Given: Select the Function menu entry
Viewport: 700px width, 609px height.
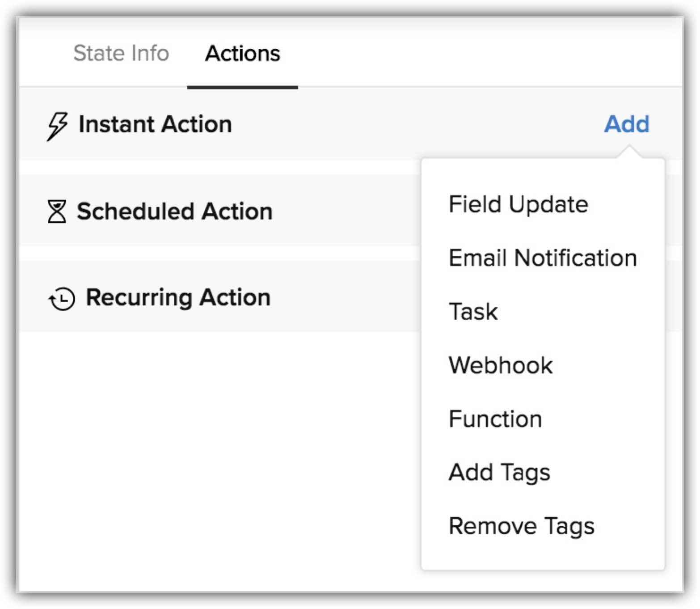Looking at the screenshot, I should 495,419.
